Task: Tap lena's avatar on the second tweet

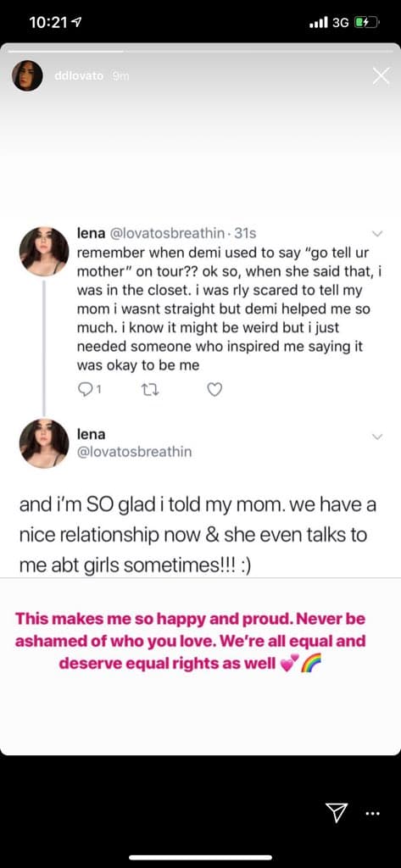Action: (x=44, y=443)
